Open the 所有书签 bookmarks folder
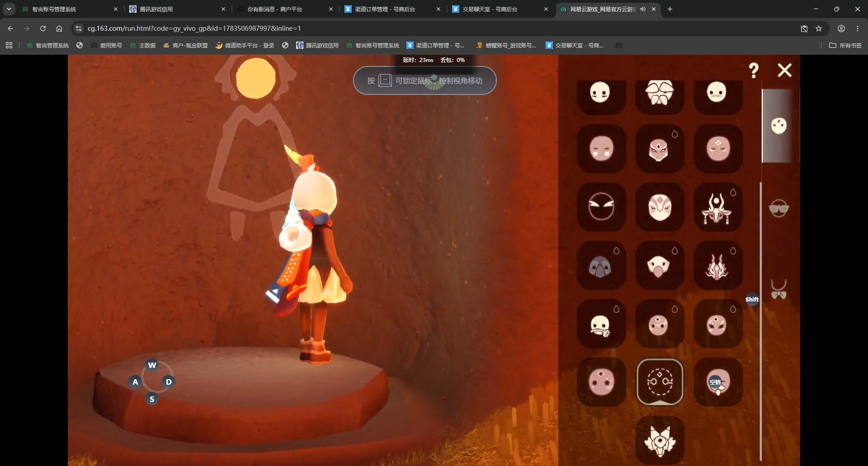 click(x=845, y=45)
